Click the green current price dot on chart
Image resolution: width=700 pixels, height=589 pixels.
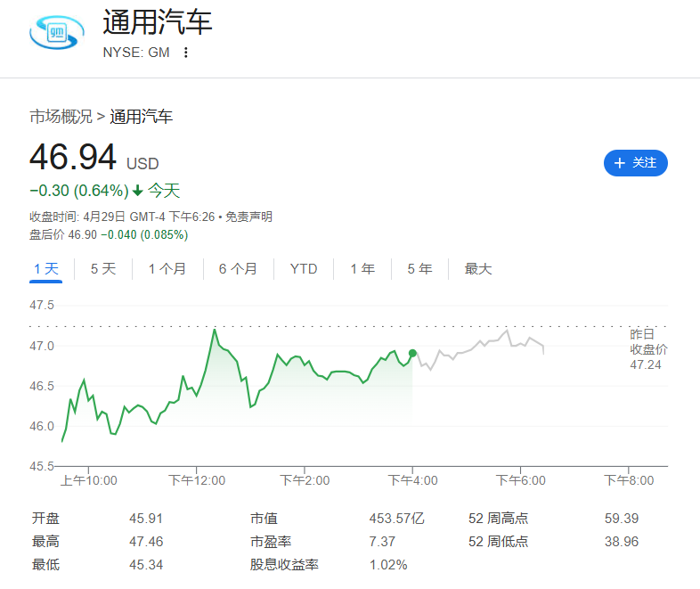[412, 353]
